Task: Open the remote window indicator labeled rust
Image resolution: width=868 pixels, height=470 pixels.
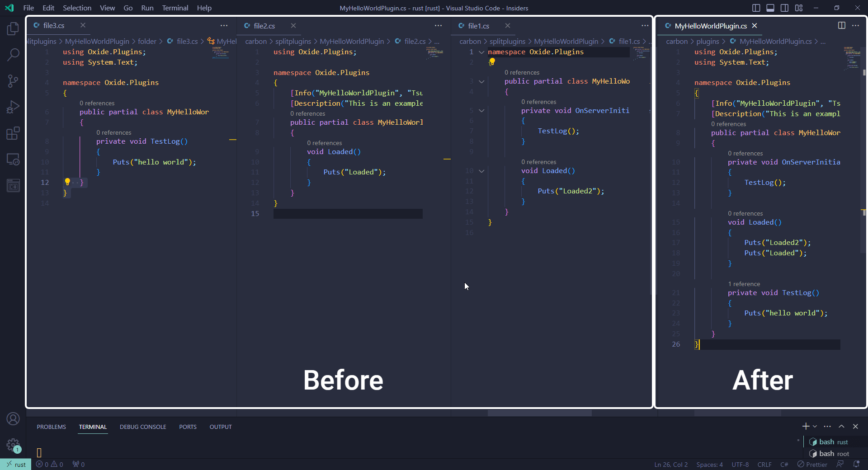Action: [x=16, y=464]
